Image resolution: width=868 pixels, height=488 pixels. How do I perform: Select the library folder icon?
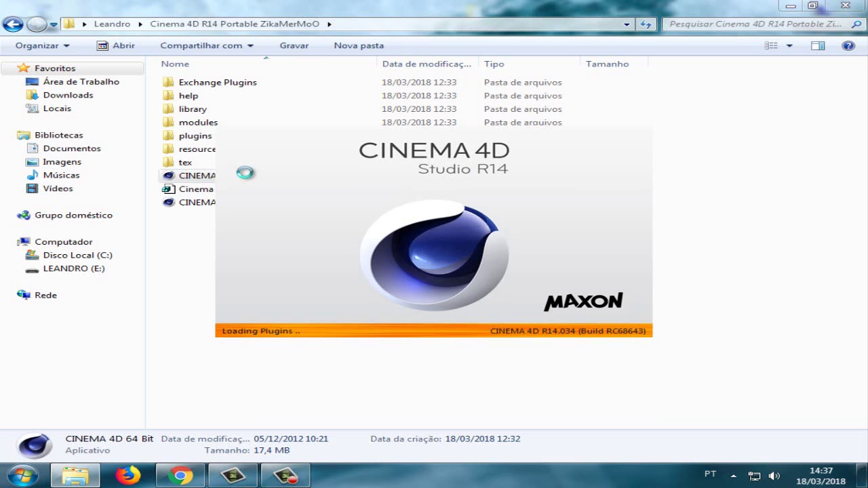[x=168, y=109]
